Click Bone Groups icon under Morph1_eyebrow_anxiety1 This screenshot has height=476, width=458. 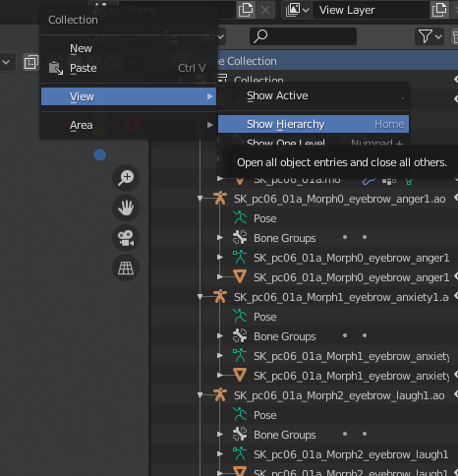pos(240,335)
